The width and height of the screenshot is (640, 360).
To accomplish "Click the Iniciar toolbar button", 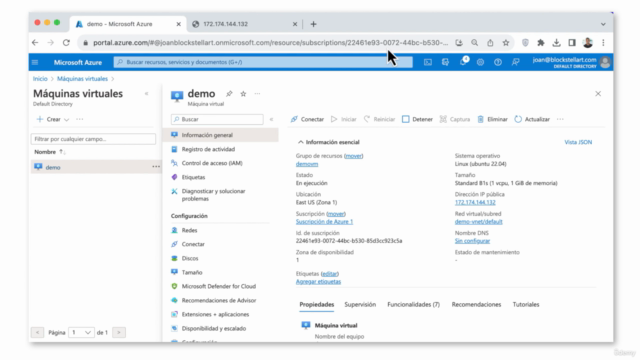I will pos(344,119).
